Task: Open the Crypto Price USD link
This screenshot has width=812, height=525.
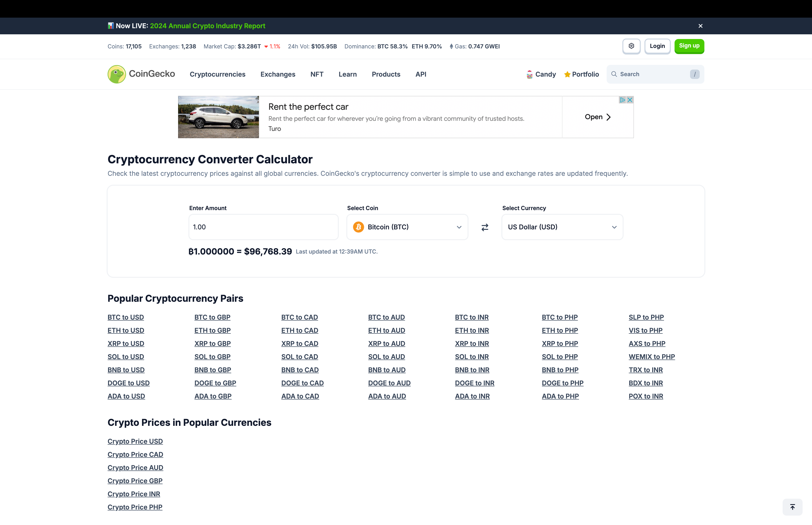Action: (135, 442)
